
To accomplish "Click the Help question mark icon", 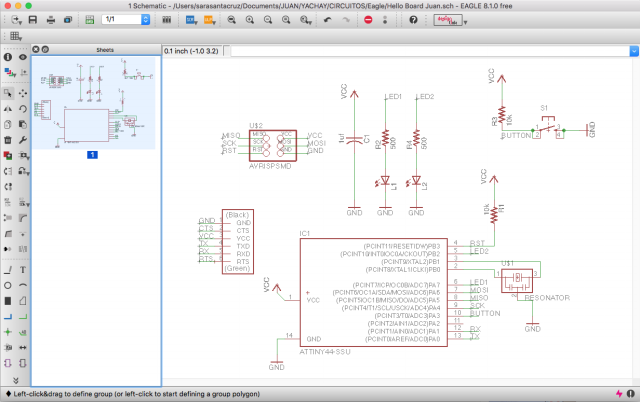I will (413, 20).
